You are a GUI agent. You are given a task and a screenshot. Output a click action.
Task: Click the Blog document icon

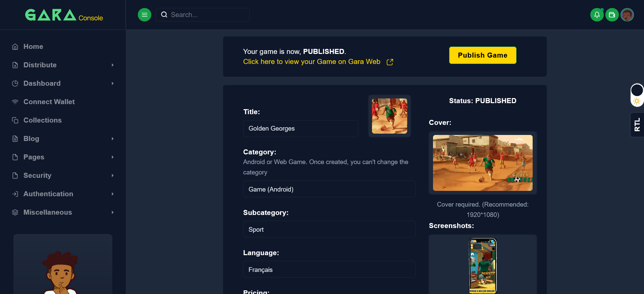coord(15,139)
